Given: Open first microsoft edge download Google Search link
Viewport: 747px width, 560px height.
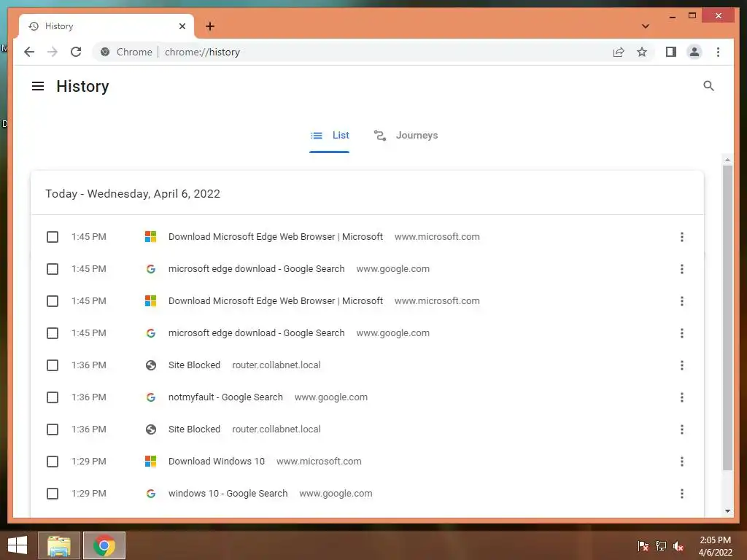Looking at the screenshot, I should (256, 269).
